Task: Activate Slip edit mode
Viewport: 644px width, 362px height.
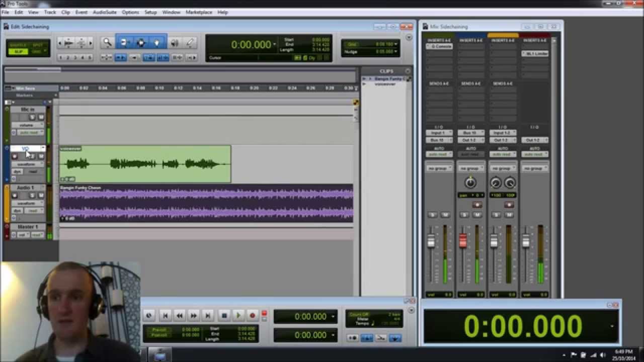Action: click(x=19, y=52)
